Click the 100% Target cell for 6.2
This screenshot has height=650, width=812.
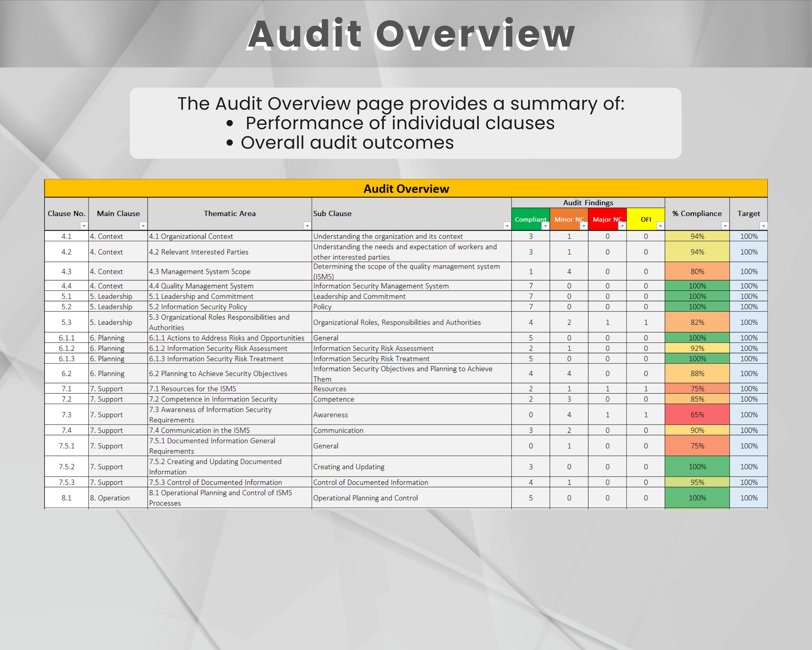pyautogui.click(x=749, y=373)
